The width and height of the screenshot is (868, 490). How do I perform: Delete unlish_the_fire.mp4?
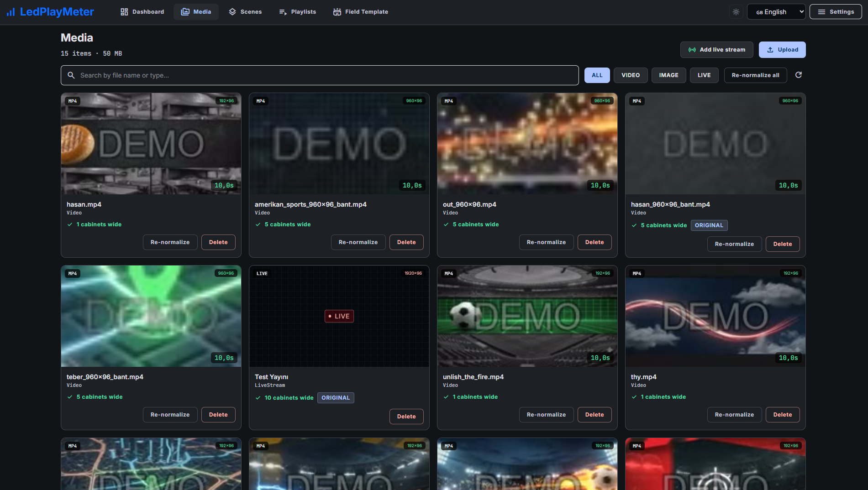(594, 415)
